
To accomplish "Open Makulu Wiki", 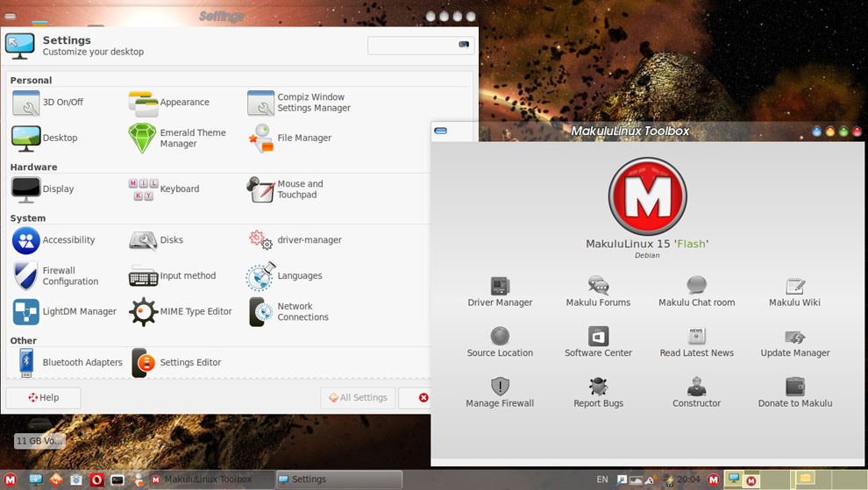I will pos(795,292).
